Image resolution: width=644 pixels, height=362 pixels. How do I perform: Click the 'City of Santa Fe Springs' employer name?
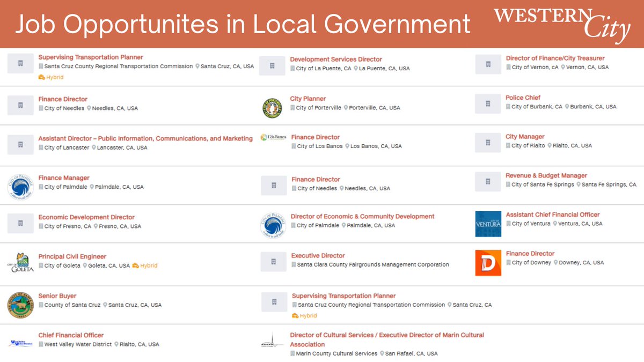[543, 185]
